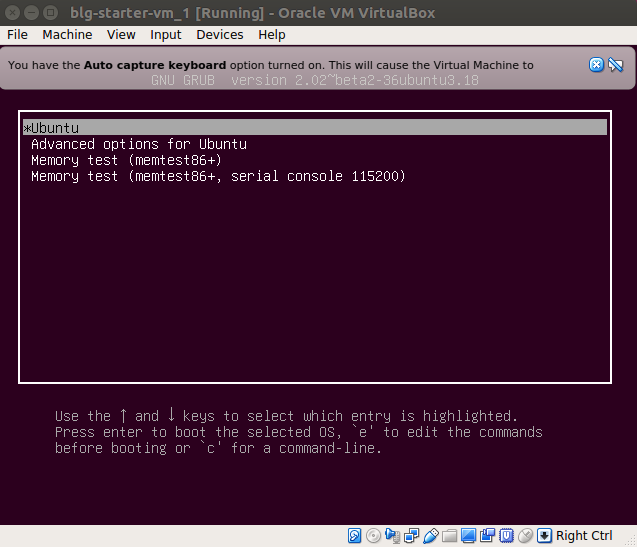Click the GNU GRUB version header text
Viewport: 637px width, 547px height.
tap(315, 80)
